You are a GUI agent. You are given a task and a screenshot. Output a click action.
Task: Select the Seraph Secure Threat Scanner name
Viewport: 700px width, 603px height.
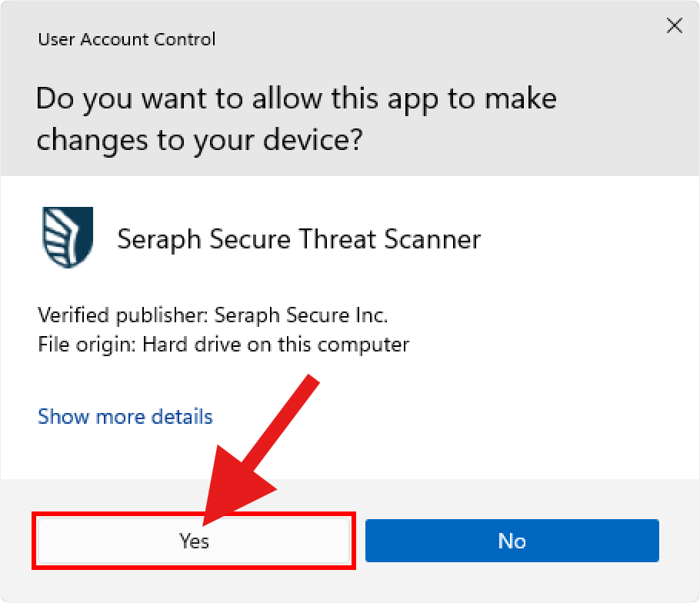point(298,239)
